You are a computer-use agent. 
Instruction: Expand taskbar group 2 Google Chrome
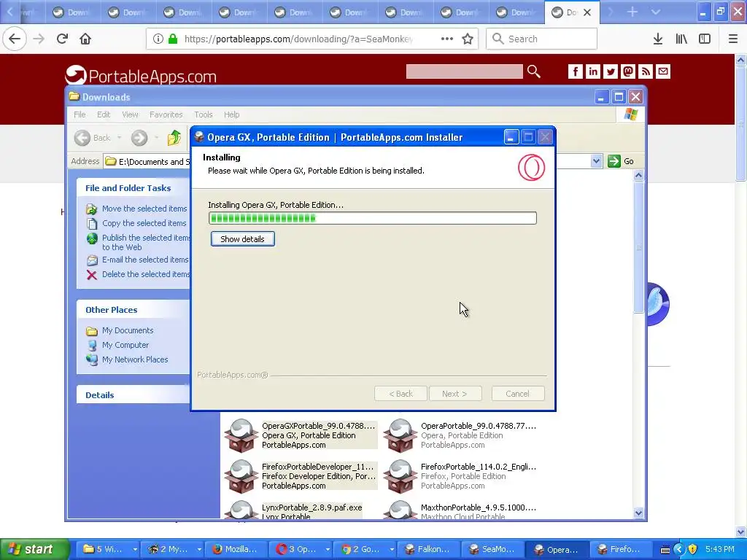[392, 549]
